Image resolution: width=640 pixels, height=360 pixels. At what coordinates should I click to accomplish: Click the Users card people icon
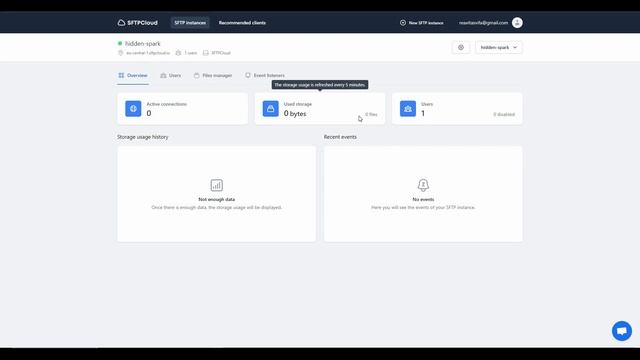408,109
